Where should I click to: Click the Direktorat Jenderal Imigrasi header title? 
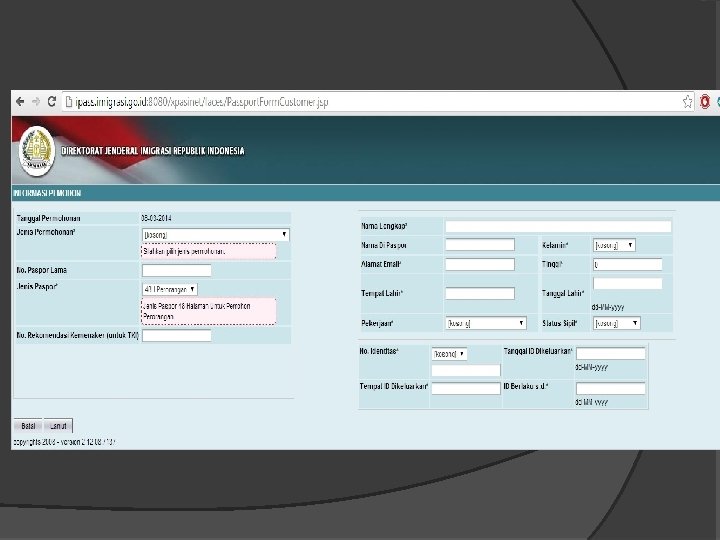point(153,151)
